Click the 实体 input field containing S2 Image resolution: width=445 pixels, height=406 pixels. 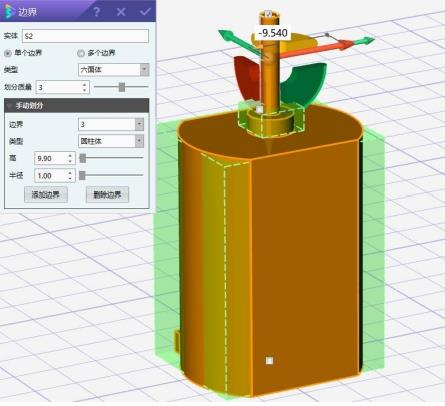pos(85,36)
